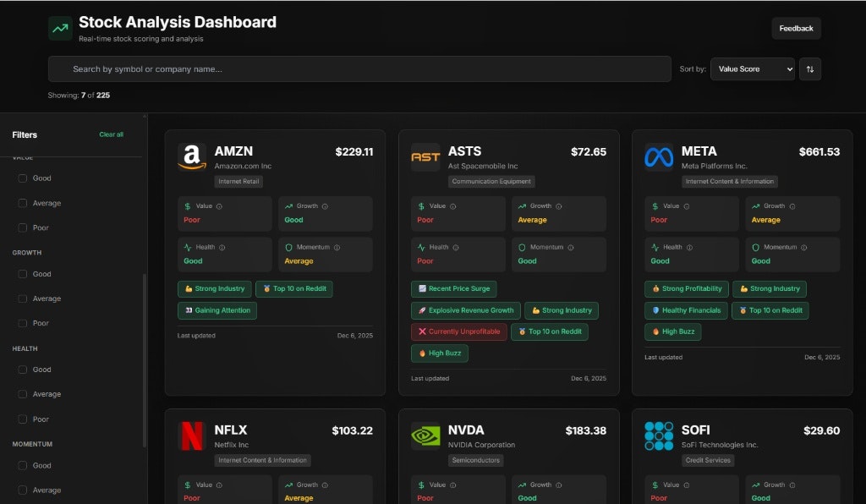Select the Amazon logo on the AMZN card

192,156
